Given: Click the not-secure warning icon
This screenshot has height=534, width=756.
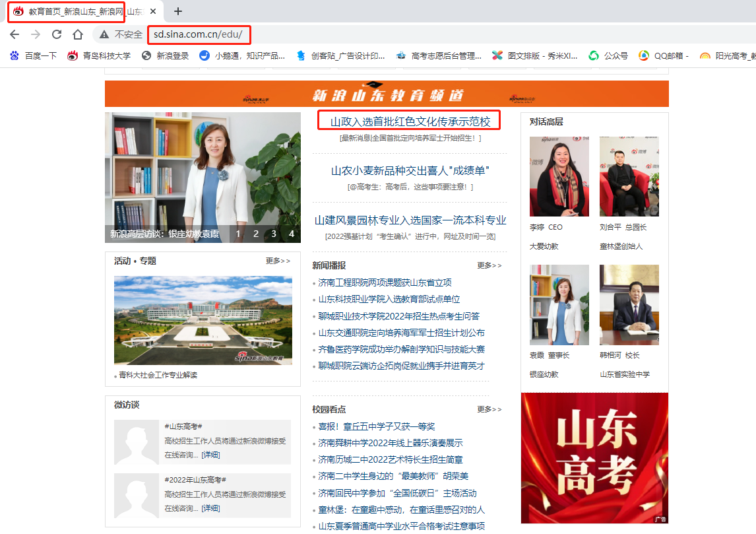Looking at the screenshot, I should point(104,34).
